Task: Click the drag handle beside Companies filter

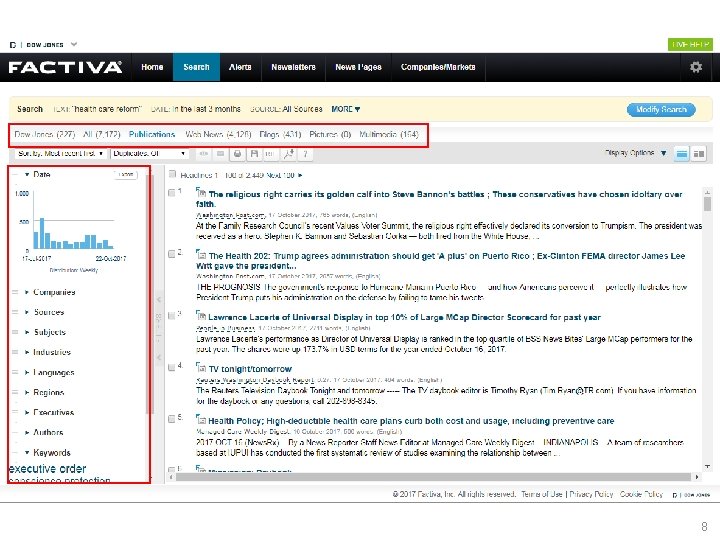Action: (x=15, y=292)
